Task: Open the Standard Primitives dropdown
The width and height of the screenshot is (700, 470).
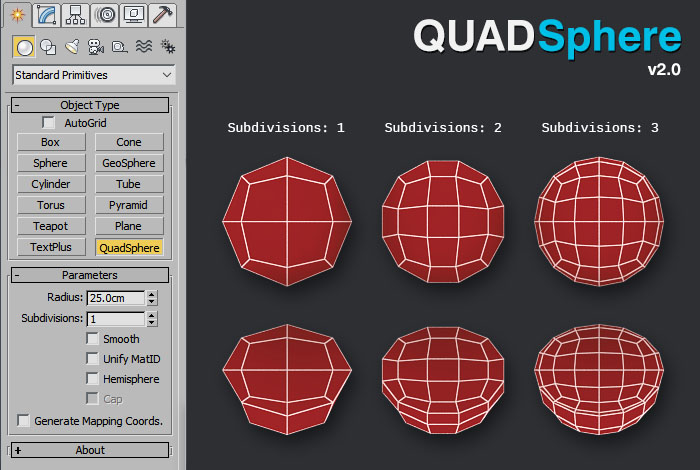Action: [94, 75]
